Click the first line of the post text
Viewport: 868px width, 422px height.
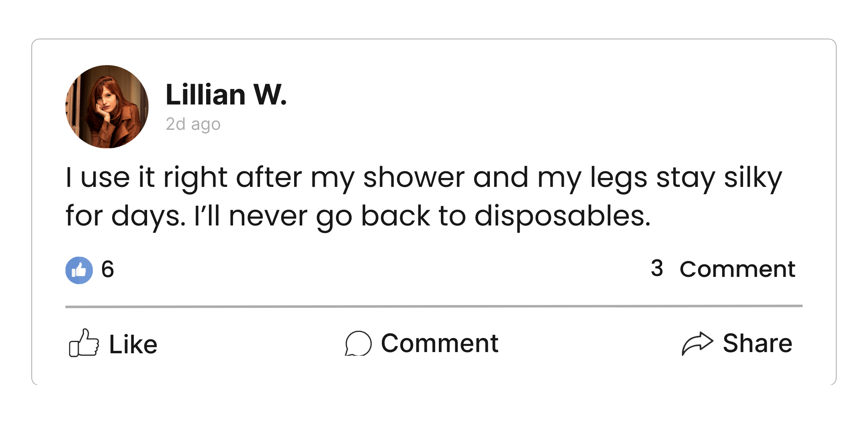click(x=424, y=177)
